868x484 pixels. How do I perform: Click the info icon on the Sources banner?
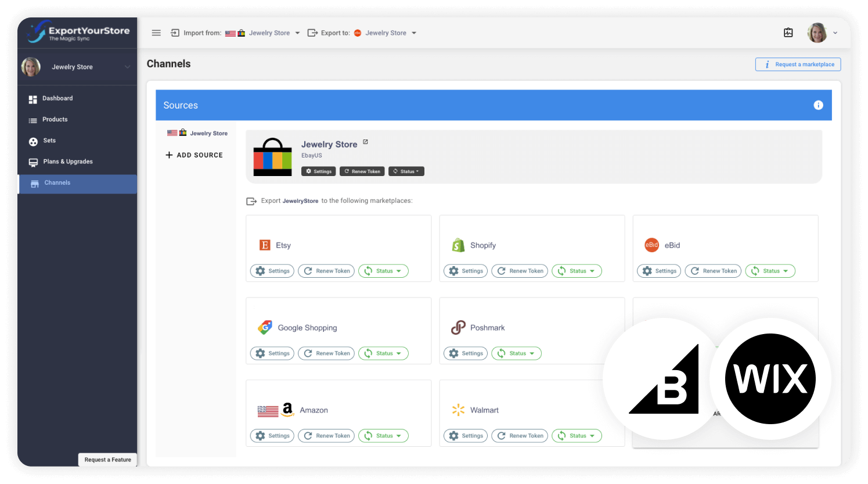(x=818, y=105)
